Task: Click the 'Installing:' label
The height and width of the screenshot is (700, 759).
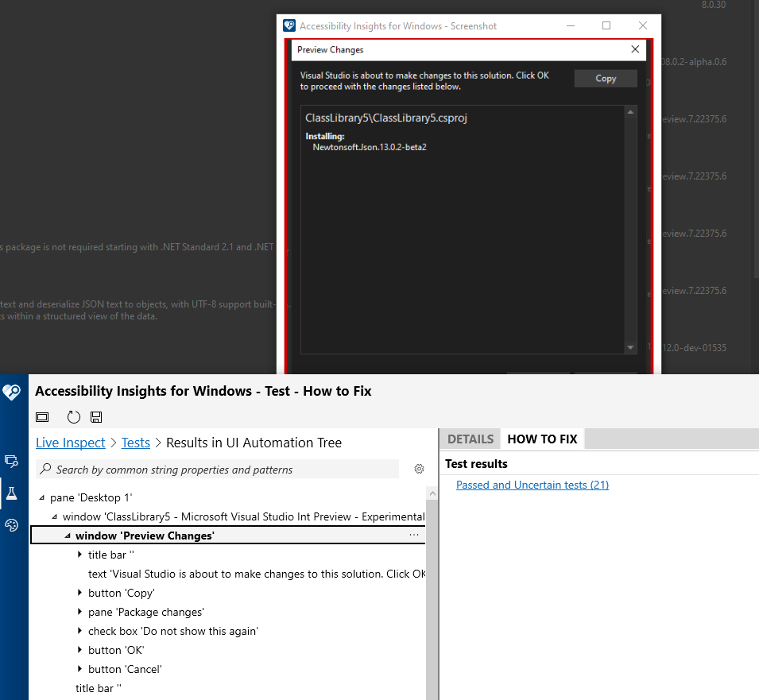Action: (325, 137)
